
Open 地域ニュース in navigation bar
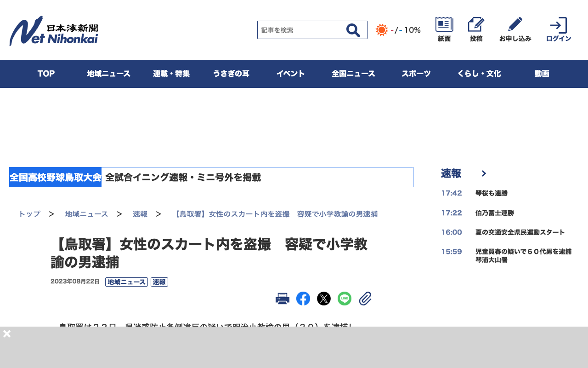point(109,74)
